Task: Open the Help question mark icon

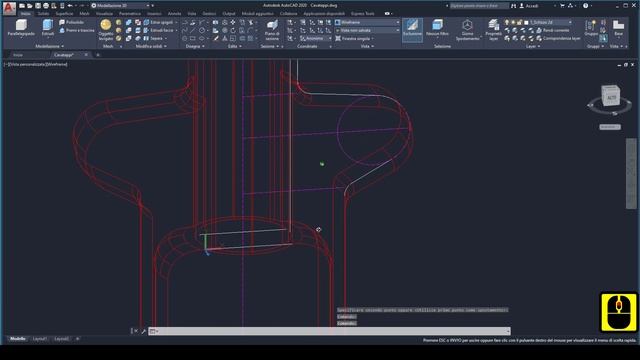Action: tap(586, 6)
